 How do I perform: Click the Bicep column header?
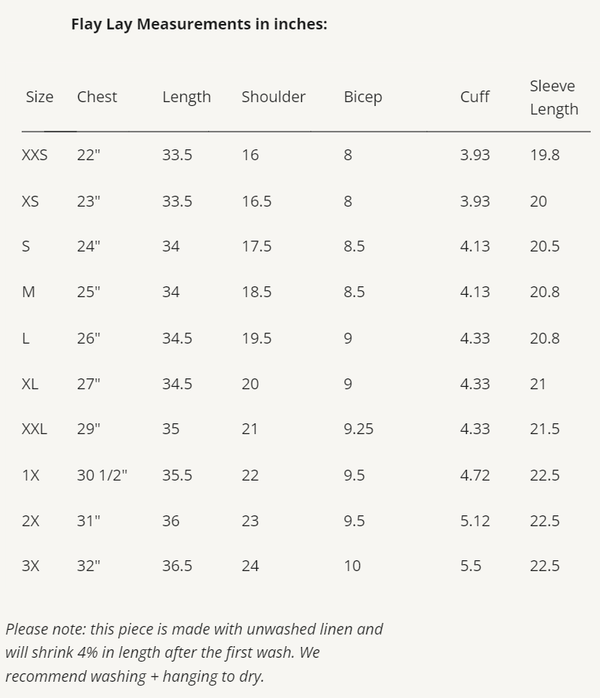click(363, 97)
